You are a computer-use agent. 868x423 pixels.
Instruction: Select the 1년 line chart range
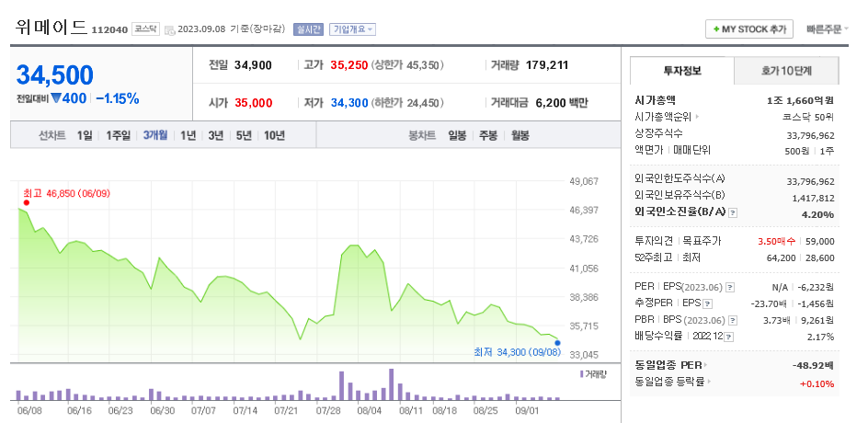[188, 135]
